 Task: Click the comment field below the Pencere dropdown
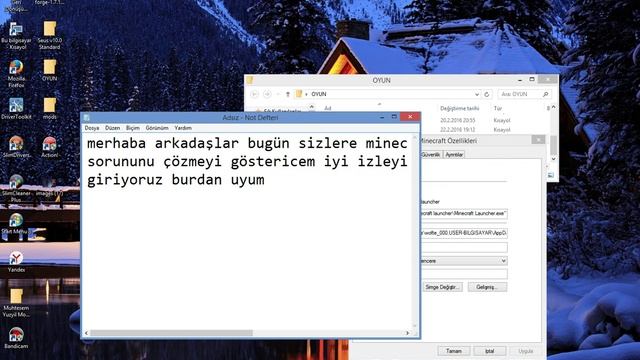(464, 274)
